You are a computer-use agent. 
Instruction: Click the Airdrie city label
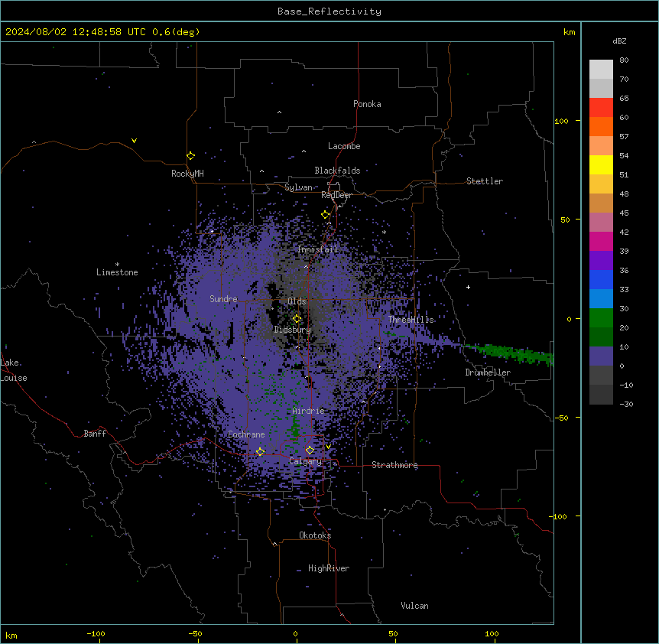[x=309, y=411]
